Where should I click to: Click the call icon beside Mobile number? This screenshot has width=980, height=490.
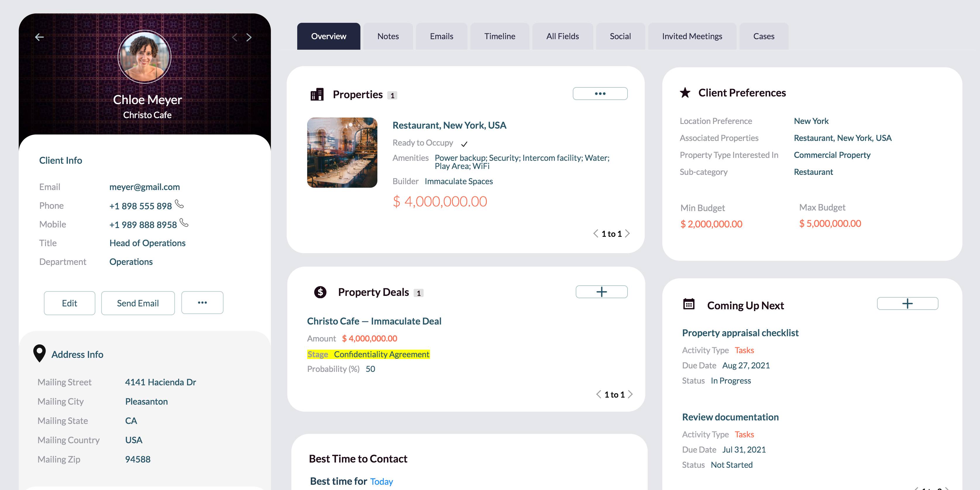184,223
